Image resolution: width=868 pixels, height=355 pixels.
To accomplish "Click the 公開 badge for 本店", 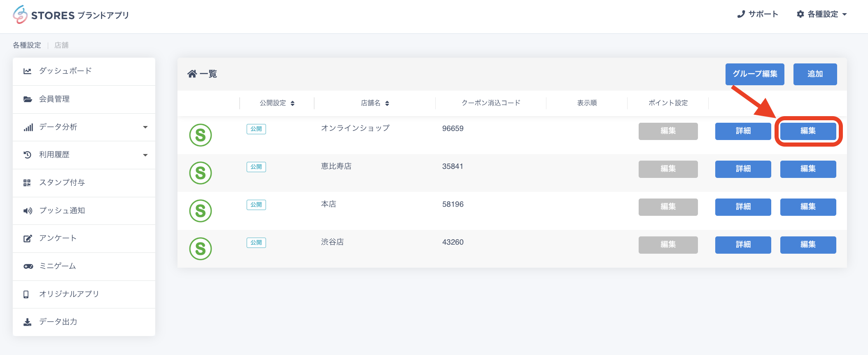I will click(x=256, y=205).
